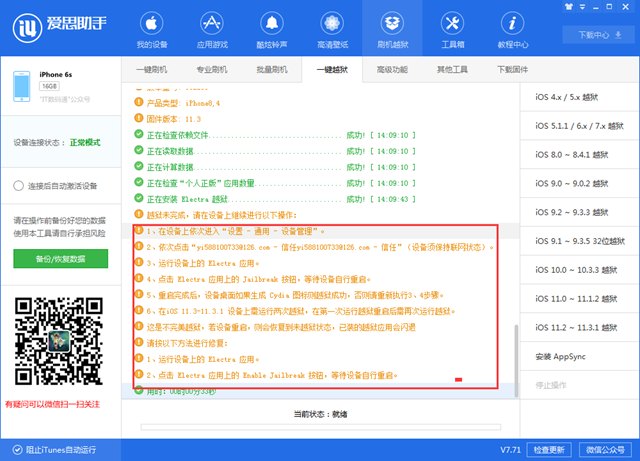Click the log panel vertical scrollbar thumb

[x=516, y=361]
